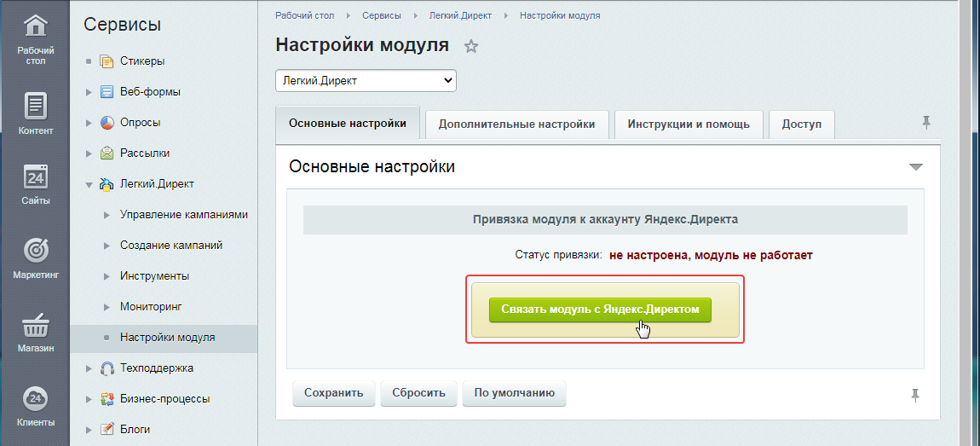Expand the Рассылки tree node

tap(89, 153)
